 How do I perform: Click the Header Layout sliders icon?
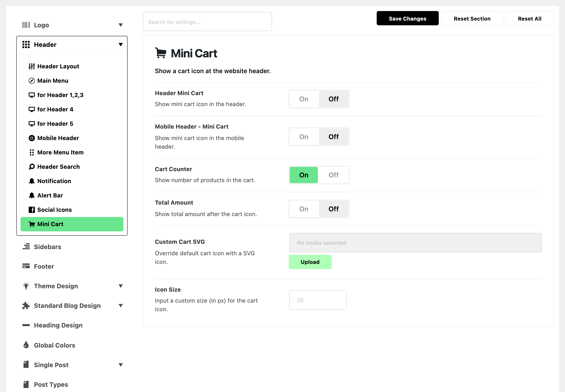pyautogui.click(x=32, y=66)
